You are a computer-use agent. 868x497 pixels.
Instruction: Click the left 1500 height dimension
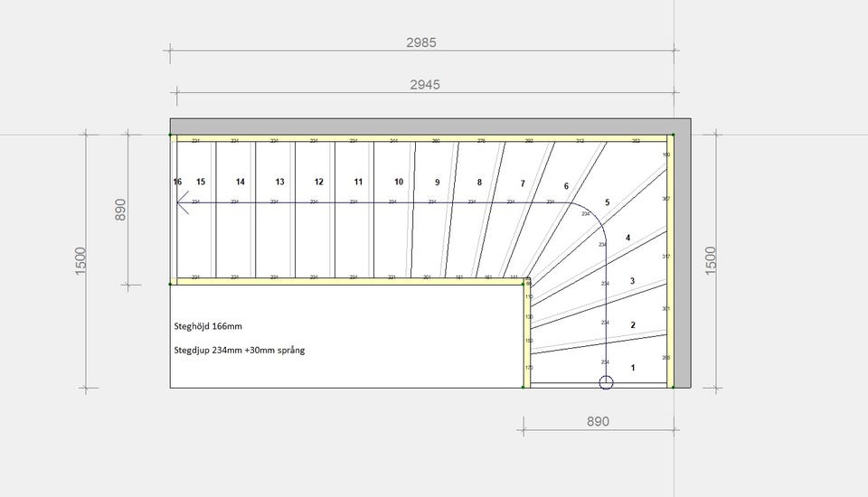tap(80, 261)
